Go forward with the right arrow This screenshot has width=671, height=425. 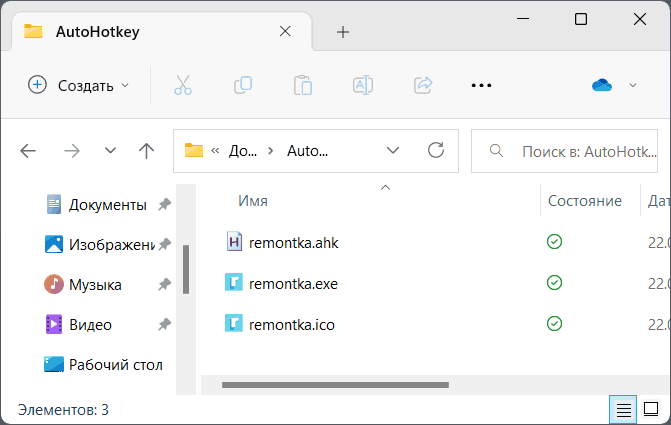tap(71, 151)
